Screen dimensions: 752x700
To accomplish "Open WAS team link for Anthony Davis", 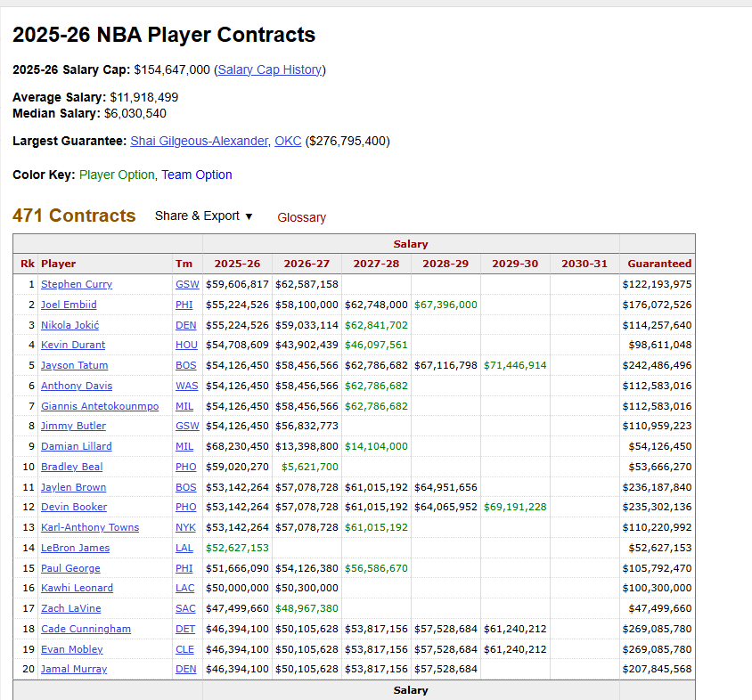I will (186, 386).
